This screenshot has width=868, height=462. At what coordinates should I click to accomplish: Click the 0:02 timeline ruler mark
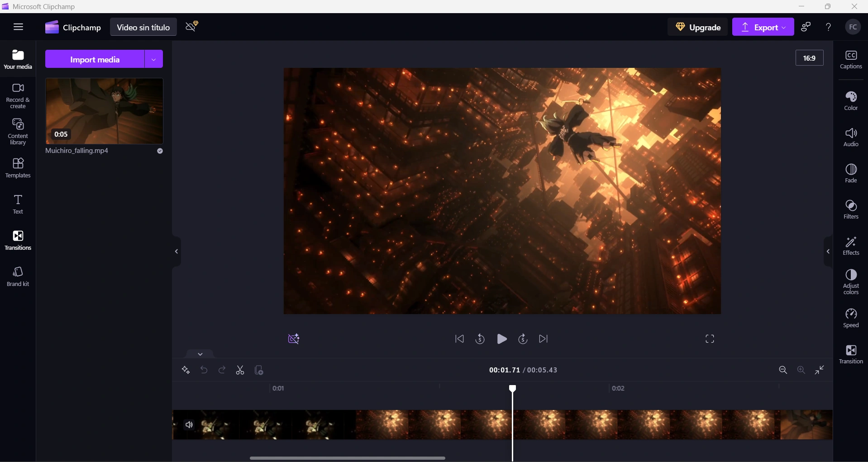click(618, 388)
